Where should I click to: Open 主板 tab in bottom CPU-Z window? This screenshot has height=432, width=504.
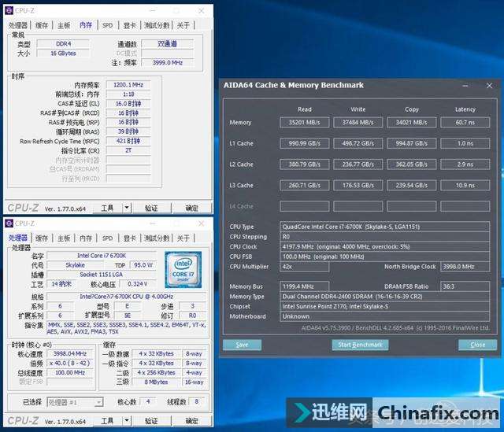tap(64, 238)
